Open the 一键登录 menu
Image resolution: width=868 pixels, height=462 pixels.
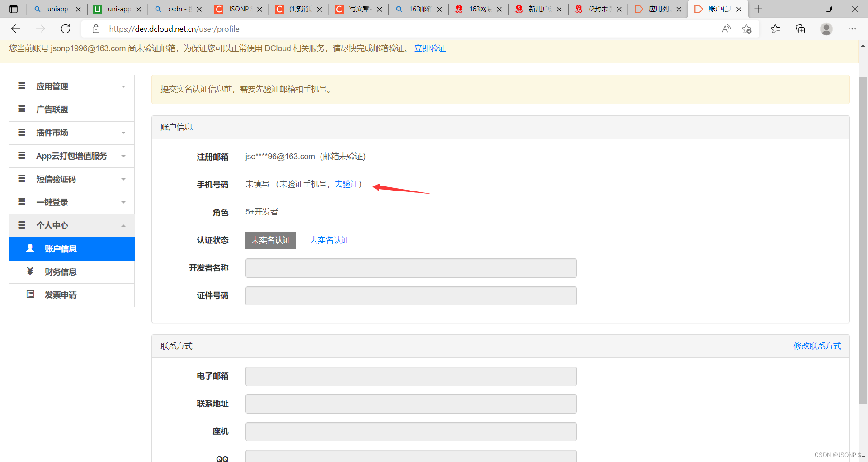point(71,202)
